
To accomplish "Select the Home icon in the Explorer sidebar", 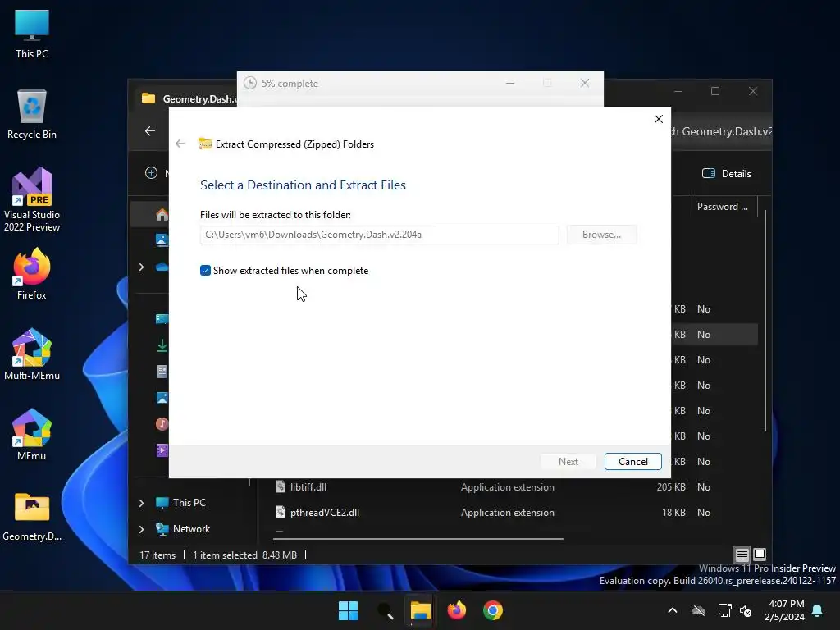I will pos(162,214).
